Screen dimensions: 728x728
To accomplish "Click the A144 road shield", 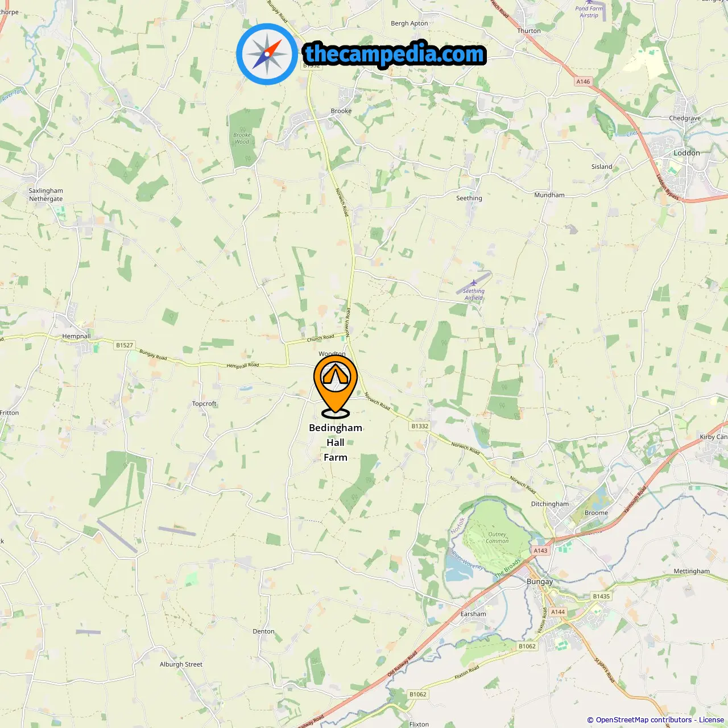I will point(558,612).
